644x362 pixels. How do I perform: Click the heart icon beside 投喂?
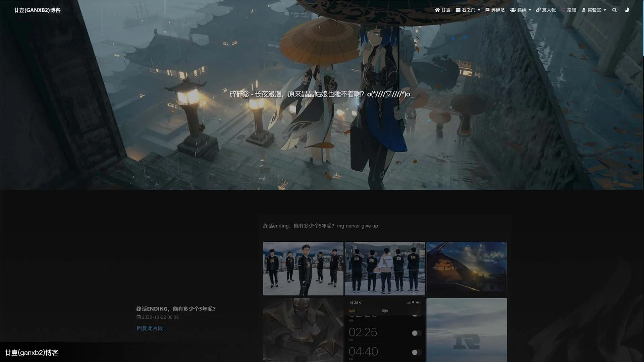(563, 10)
